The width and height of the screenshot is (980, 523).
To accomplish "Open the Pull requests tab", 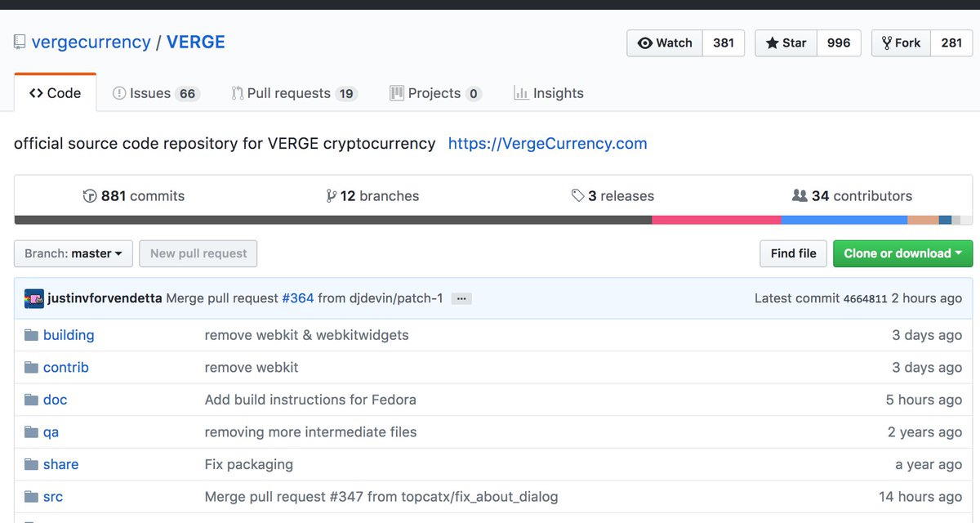I will 294,93.
